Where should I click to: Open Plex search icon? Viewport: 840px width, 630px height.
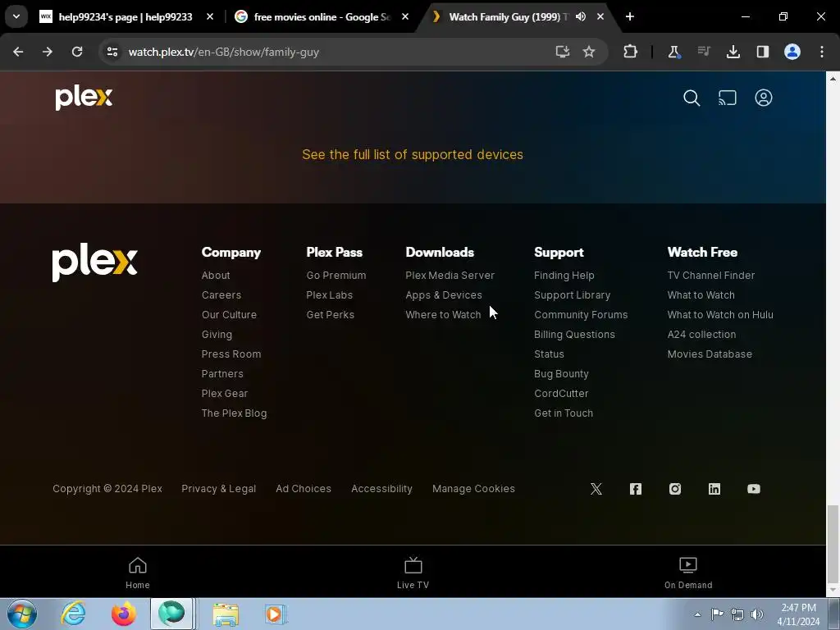(x=692, y=98)
